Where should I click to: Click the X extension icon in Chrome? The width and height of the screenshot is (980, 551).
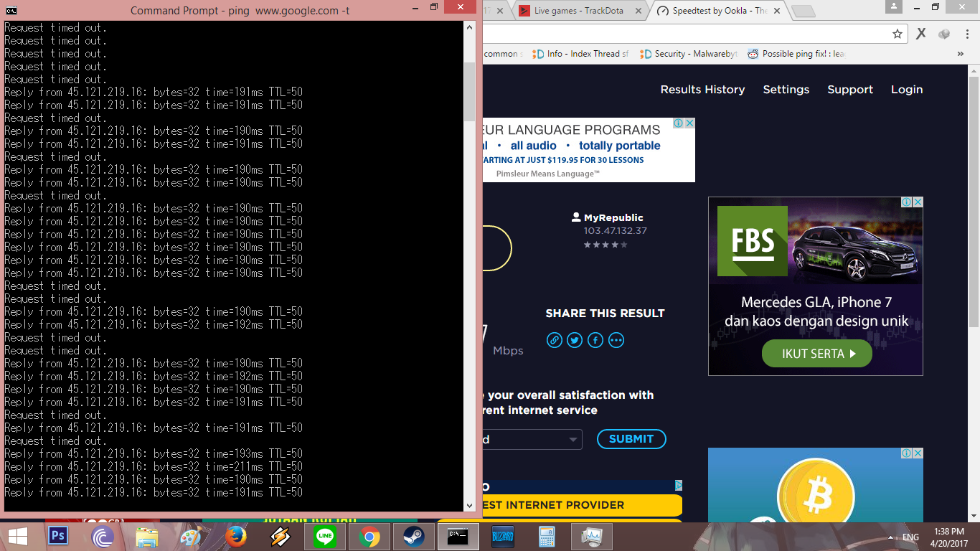(x=921, y=34)
